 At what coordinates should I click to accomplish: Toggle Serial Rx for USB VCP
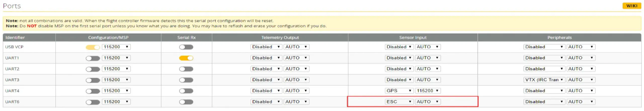tap(186, 47)
